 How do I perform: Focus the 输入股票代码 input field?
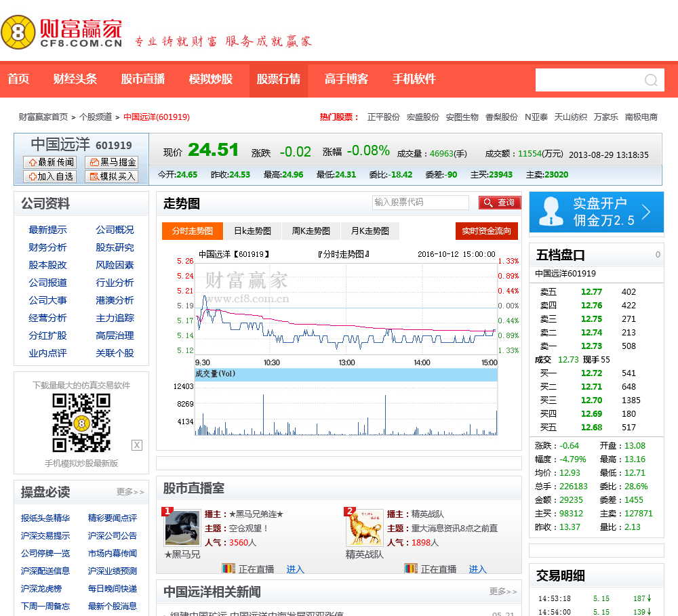[x=420, y=203]
